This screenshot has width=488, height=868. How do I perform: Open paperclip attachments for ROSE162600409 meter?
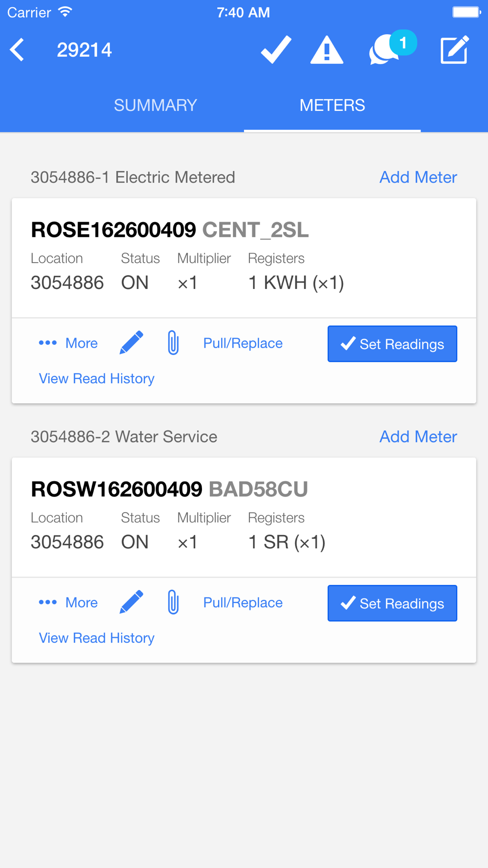[173, 343]
